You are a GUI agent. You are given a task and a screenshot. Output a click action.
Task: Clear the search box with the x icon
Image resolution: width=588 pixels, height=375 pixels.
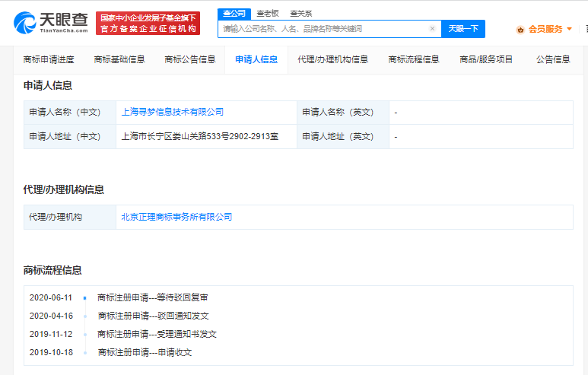[x=432, y=28]
